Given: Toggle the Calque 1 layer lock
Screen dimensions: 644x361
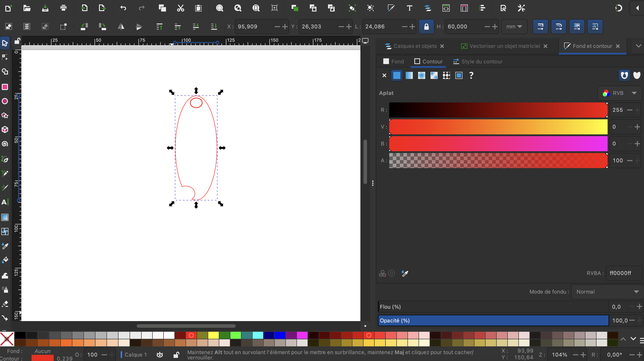Looking at the screenshot, I should (176, 355).
